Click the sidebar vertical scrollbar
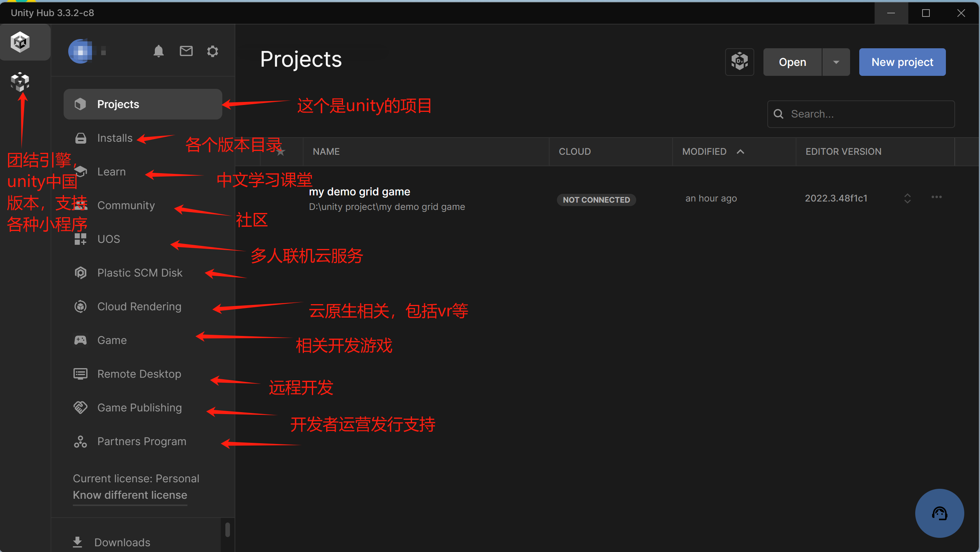The width and height of the screenshot is (980, 552). (x=228, y=530)
